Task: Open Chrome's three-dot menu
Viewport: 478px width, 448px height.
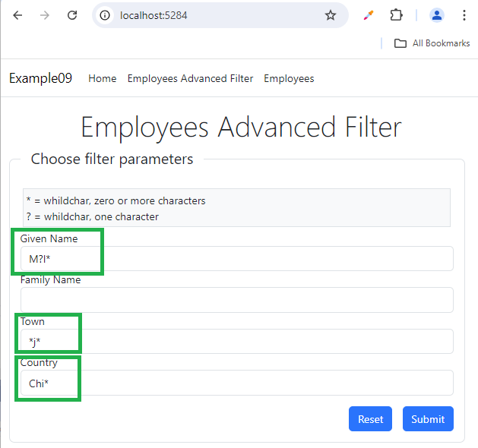Action: click(x=464, y=15)
